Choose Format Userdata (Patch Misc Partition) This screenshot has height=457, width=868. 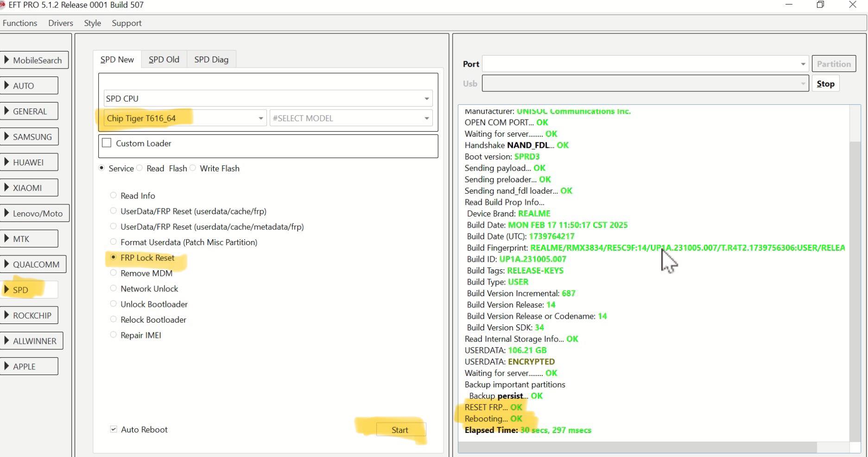pyautogui.click(x=113, y=242)
